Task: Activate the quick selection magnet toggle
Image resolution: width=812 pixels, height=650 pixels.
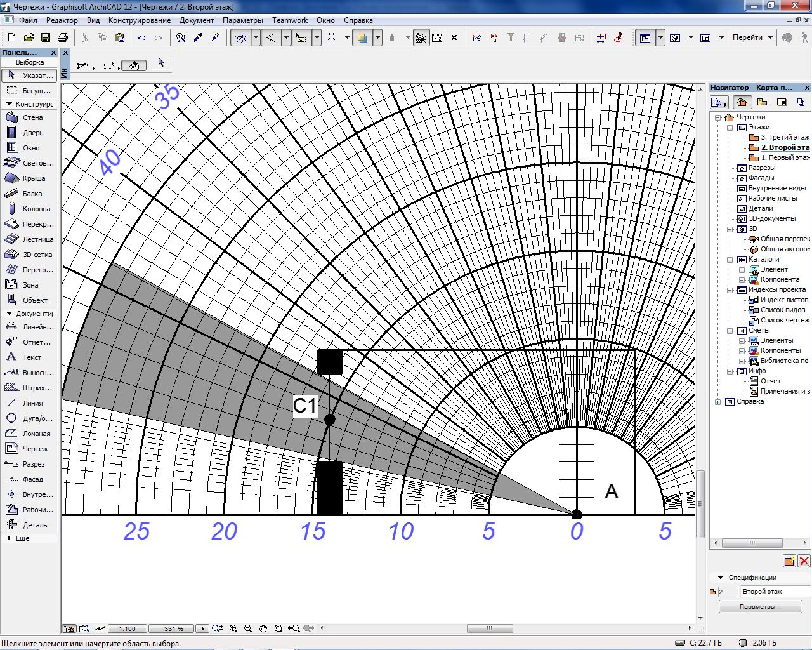Action: (x=134, y=65)
